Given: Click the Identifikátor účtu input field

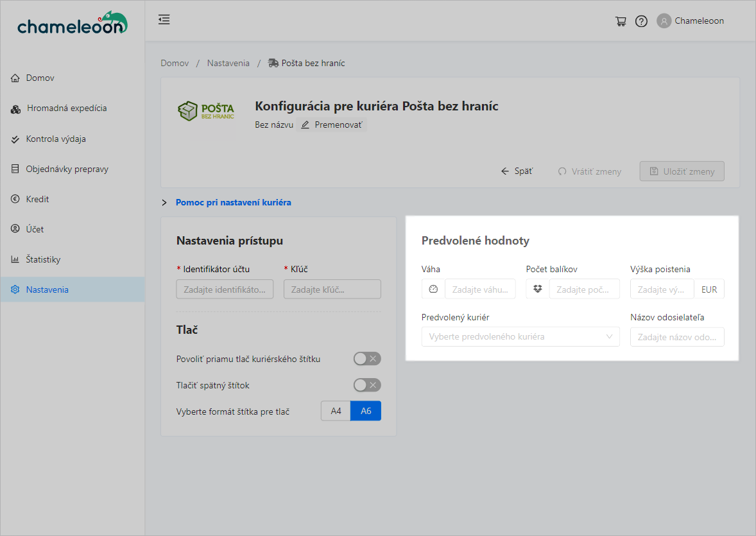Looking at the screenshot, I should [x=225, y=290].
